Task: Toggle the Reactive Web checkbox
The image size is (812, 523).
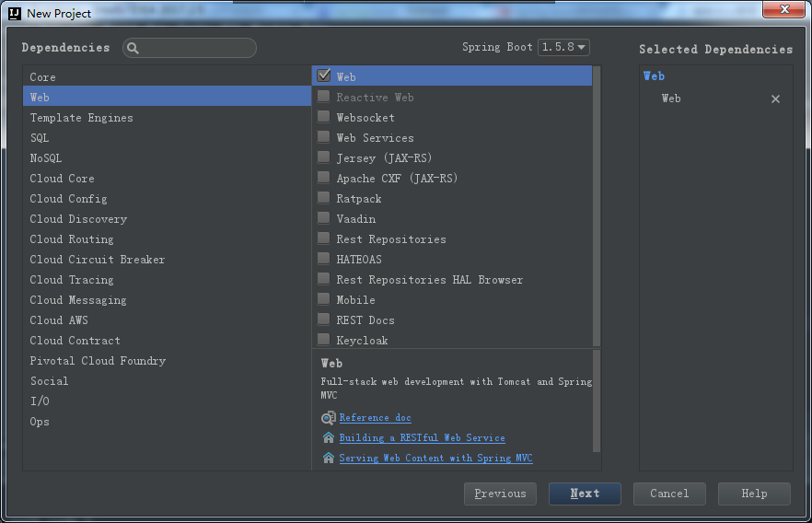Action: (x=324, y=97)
